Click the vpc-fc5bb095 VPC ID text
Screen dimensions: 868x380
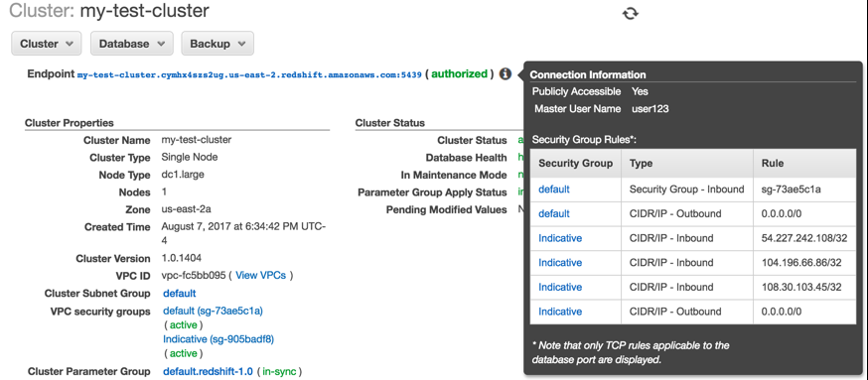(x=194, y=275)
